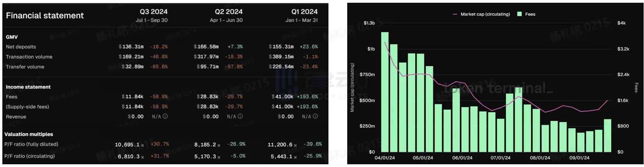Click the Income statement section heading
This screenshot has height=167, width=644.
pyautogui.click(x=28, y=87)
